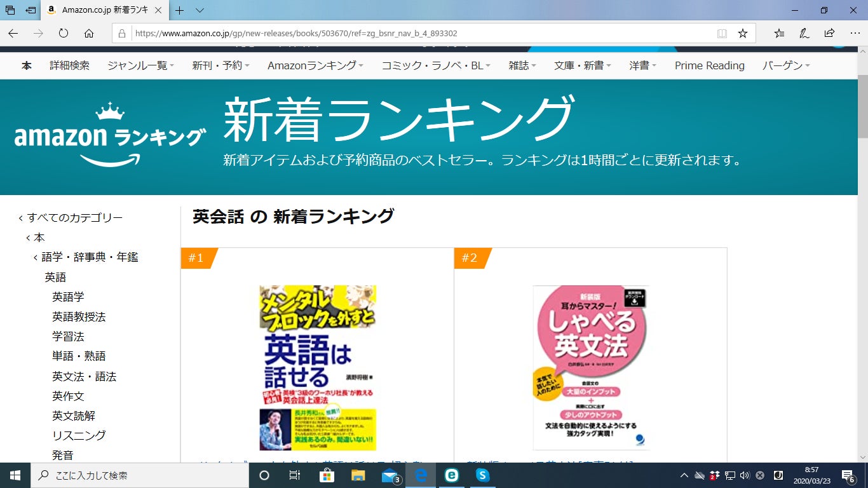Click the gray circled X tray icon

tap(760, 475)
